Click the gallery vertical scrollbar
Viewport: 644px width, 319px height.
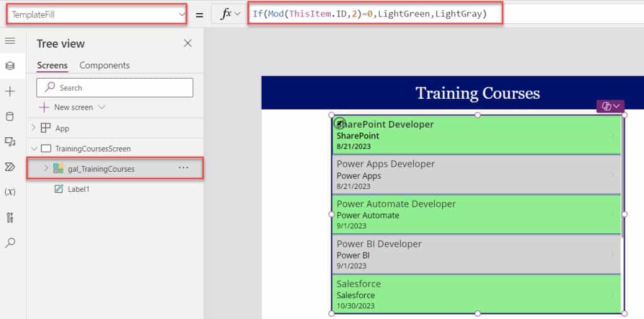click(623, 177)
